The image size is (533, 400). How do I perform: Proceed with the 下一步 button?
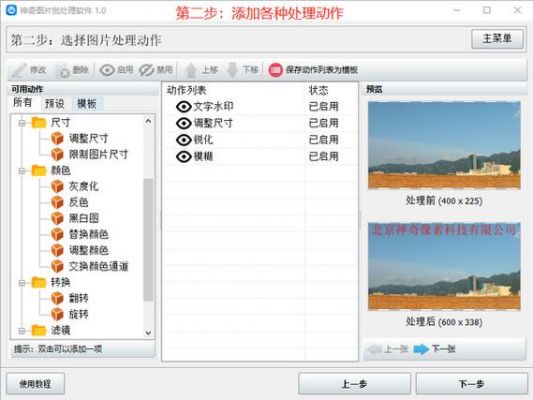coord(471,384)
